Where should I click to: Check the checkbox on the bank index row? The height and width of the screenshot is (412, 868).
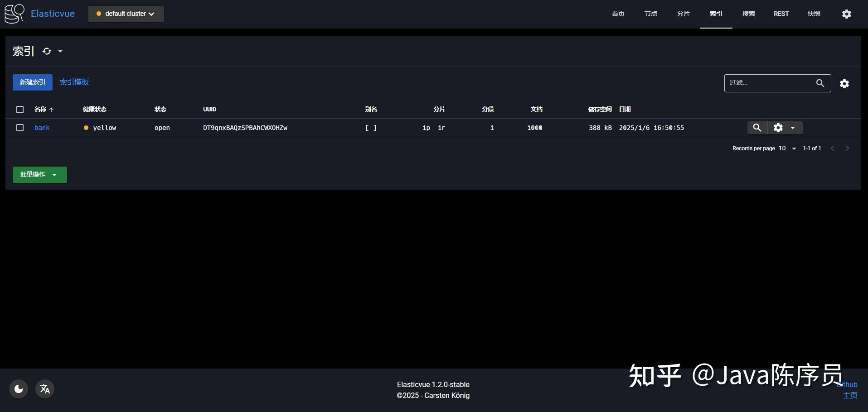(20, 128)
